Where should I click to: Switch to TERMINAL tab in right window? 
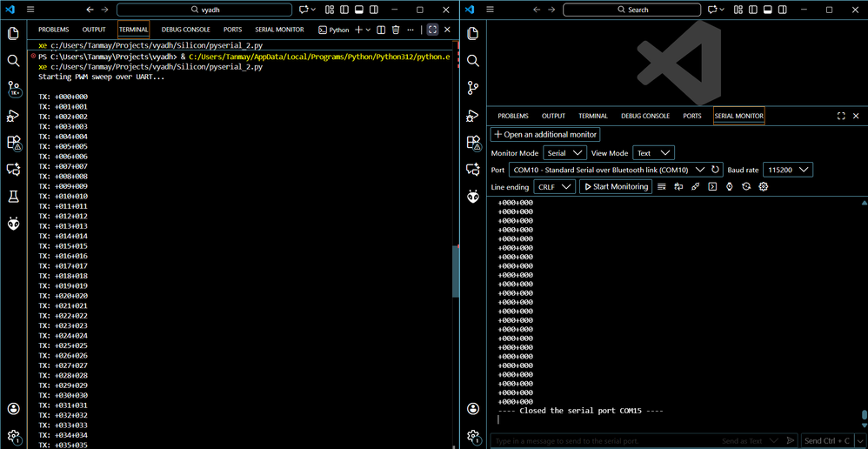click(593, 116)
